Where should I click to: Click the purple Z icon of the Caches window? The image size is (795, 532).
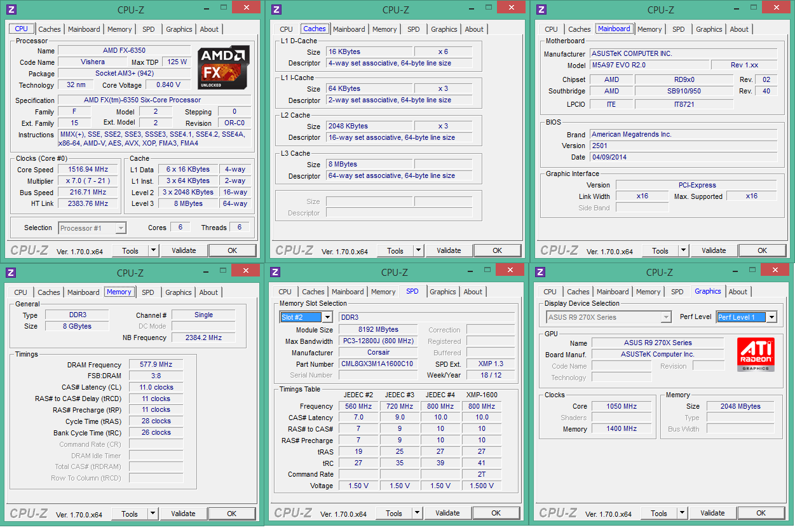276,9
